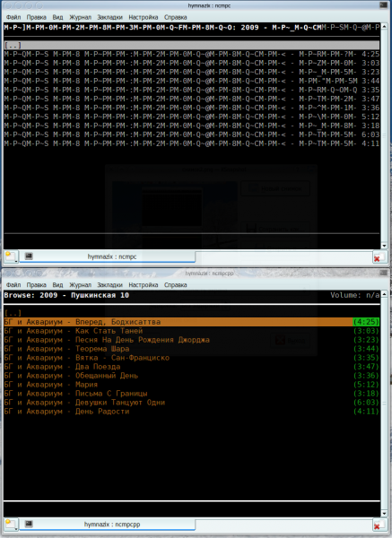Select track 'Два Поезда'
Viewport: 392px width, 538px height.
(192, 367)
